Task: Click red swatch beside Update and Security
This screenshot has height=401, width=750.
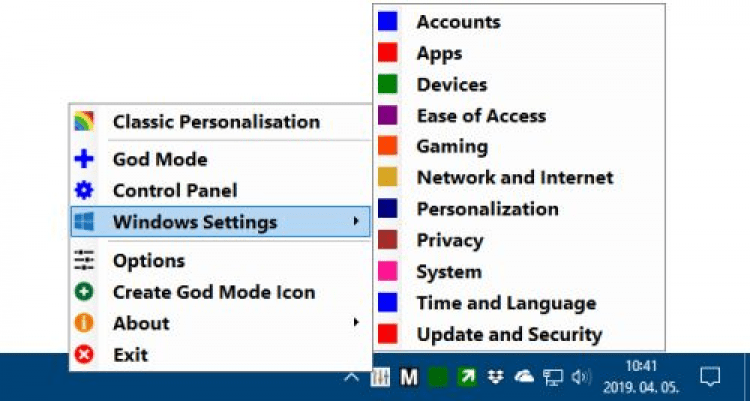Action: click(x=387, y=334)
